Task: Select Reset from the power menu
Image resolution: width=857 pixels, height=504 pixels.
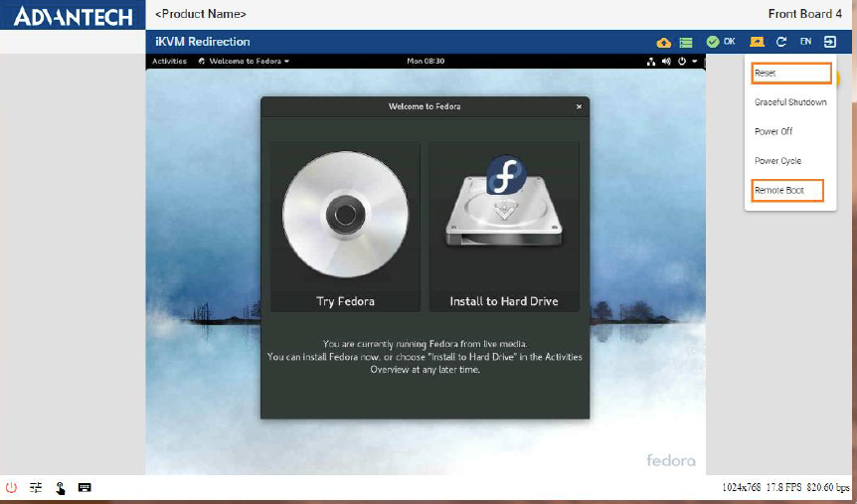Action: [x=791, y=73]
